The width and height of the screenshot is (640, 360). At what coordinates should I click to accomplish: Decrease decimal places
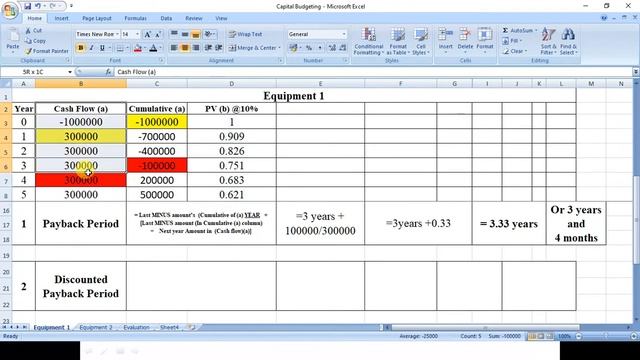click(x=343, y=48)
